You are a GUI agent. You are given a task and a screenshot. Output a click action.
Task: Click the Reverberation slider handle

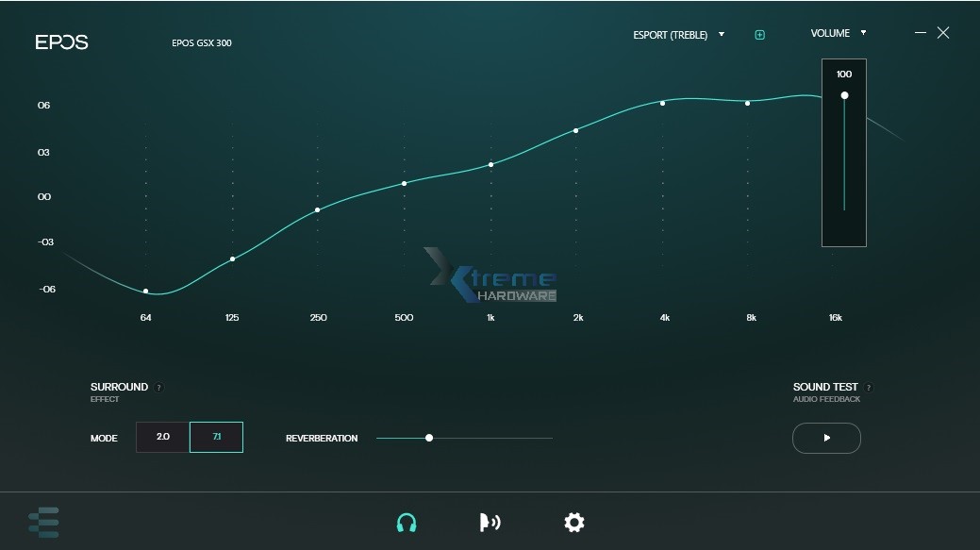click(429, 438)
